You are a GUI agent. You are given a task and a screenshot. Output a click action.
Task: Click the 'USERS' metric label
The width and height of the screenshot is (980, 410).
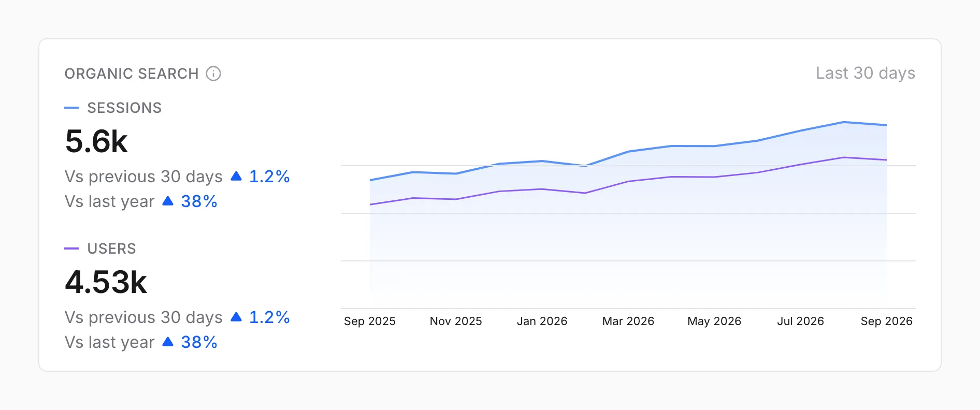(111, 248)
